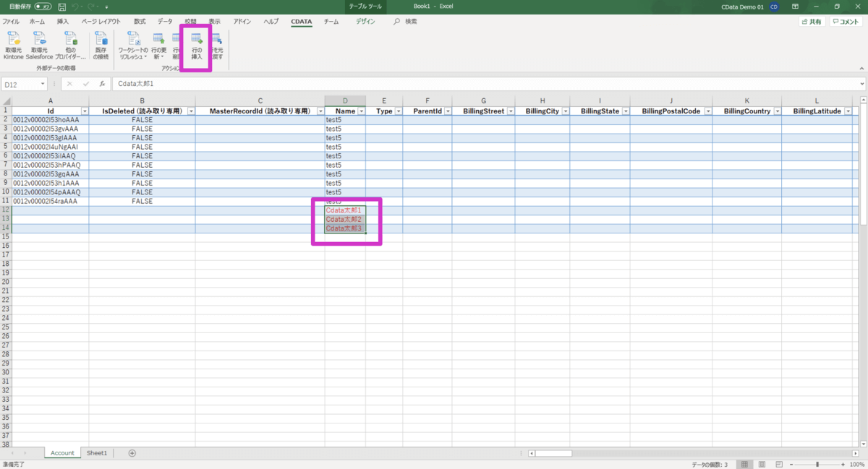Open 他のプロバイダー data source button
The height and width of the screenshot is (469, 868).
click(70, 46)
